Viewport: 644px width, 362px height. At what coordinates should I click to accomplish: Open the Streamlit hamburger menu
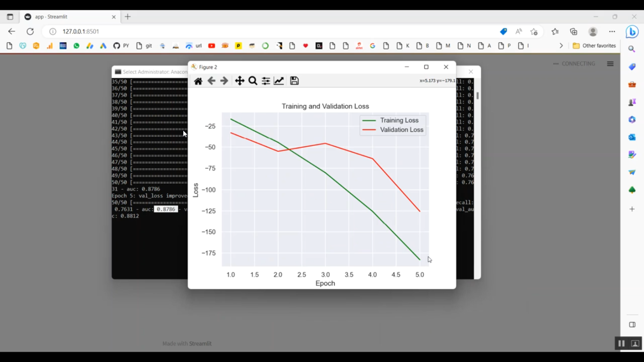point(610,64)
